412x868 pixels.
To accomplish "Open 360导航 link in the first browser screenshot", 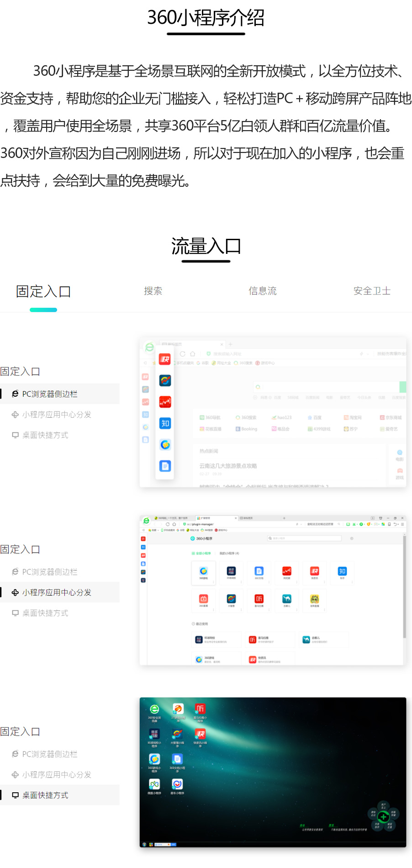I will (x=210, y=417).
